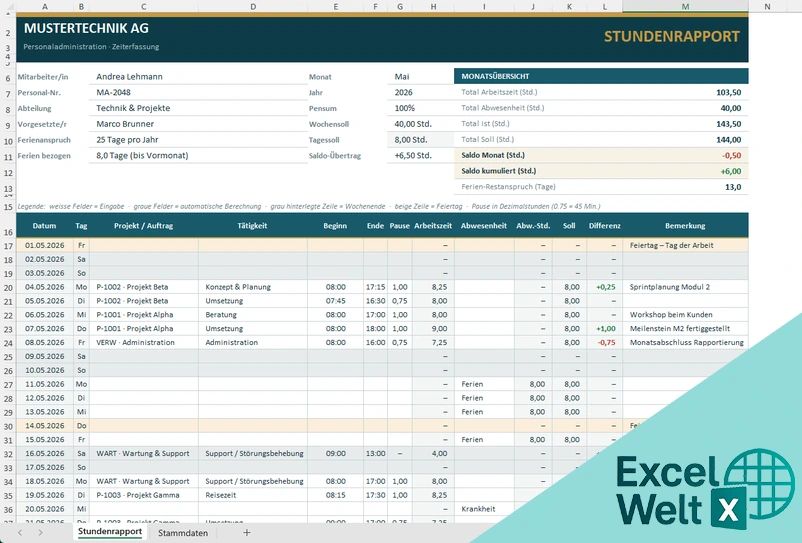
Task: Select the STUNDENRAPPORT title cell
Action: (x=672, y=36)
